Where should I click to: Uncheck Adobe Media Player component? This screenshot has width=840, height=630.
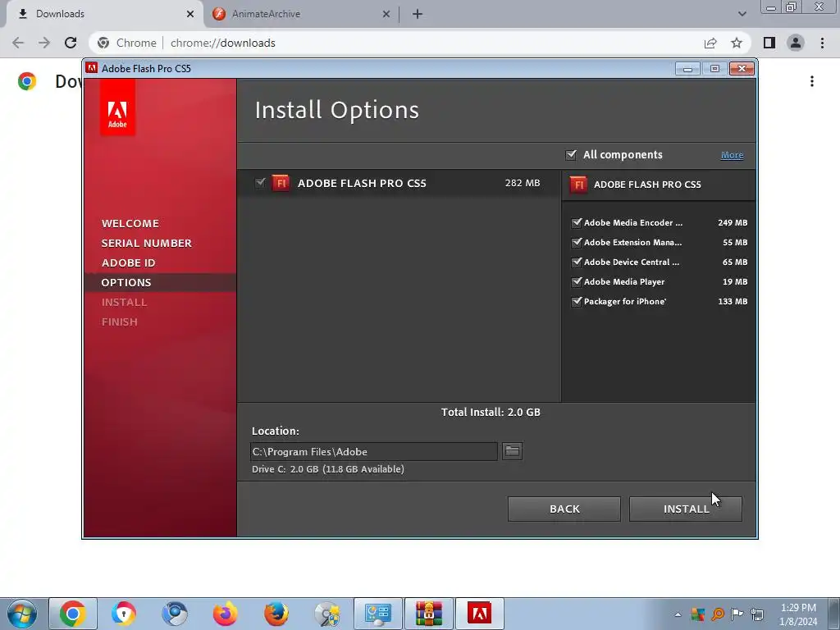click(x=577, y=282)
